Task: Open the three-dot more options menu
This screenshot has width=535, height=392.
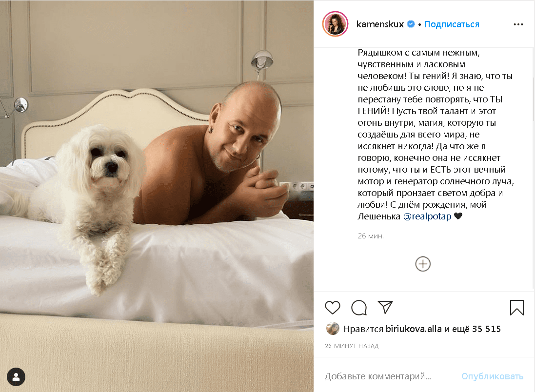Action: click(518, 24)
